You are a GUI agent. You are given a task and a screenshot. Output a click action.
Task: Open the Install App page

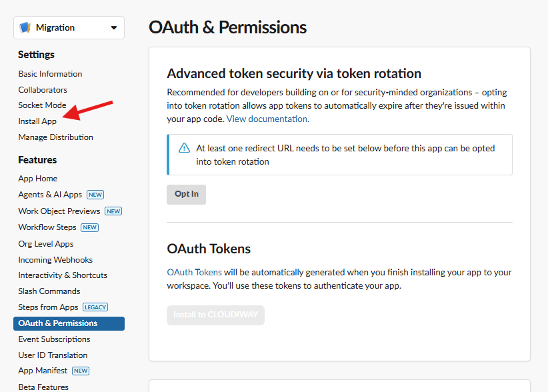(x=37, y=121)
